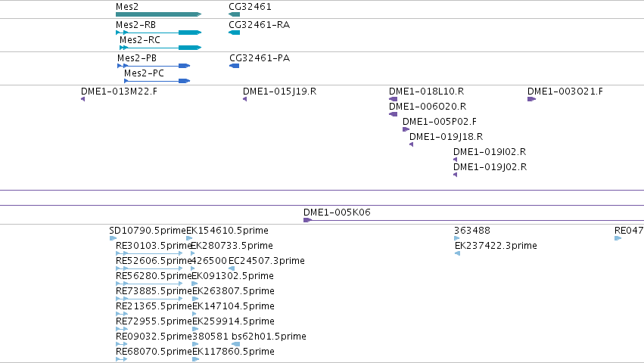Open the DME1-018L10.R feature label
The height and width of the screenshot is (363, 644).
(x=426, y=92)
